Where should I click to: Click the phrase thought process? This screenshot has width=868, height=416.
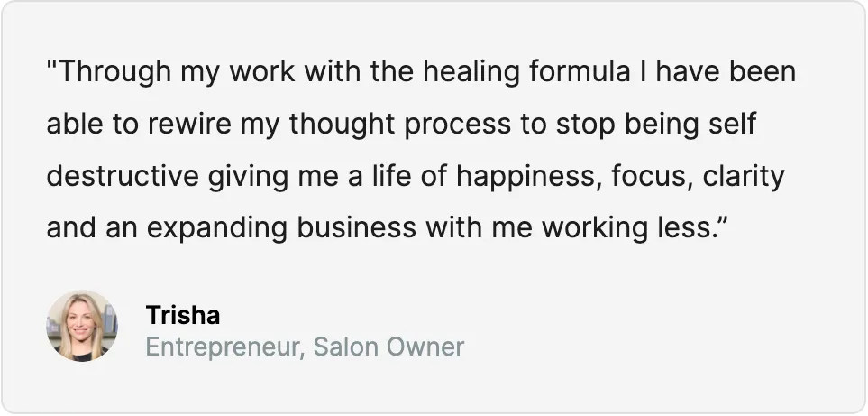400,125
